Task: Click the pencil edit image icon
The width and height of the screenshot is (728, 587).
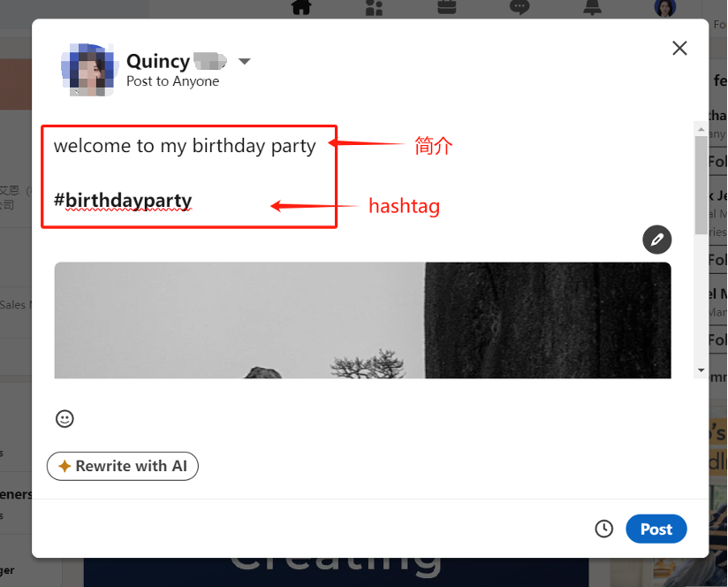Action: tap(656, 240)
